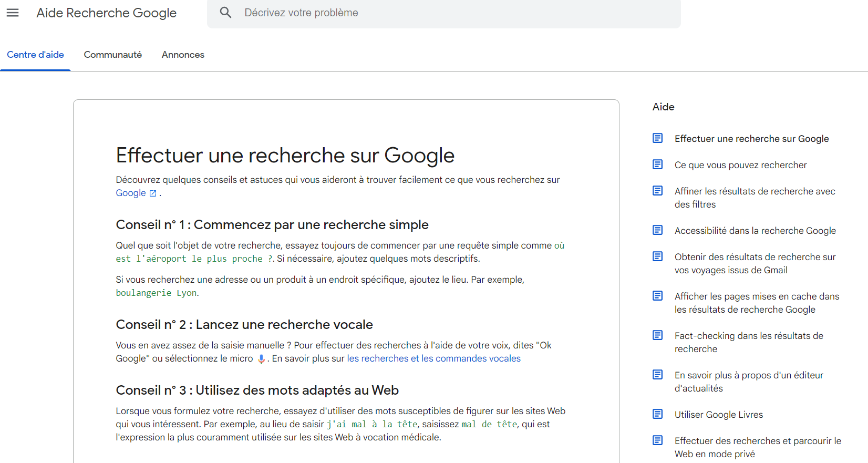Switch to the Communauté tab

pos(113,55)
